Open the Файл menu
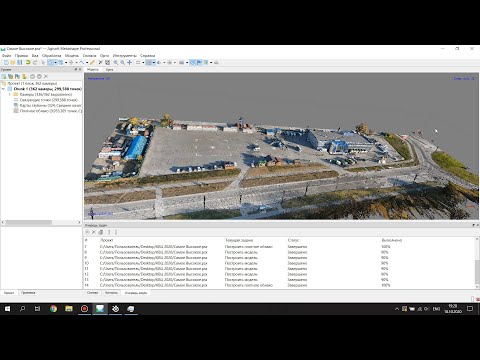Viewport: 480px width, 360px height. pyautogui.click(x=6, y=56)
